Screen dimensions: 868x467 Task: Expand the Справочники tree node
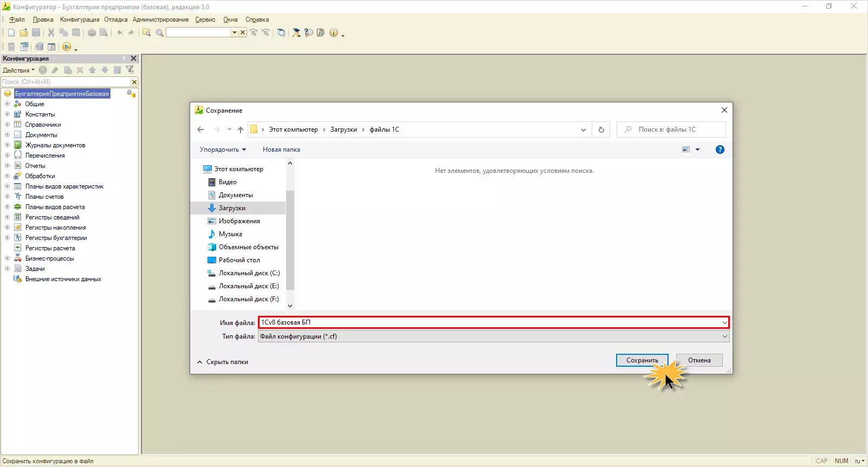pyautogui.click(x=7, y=125)
